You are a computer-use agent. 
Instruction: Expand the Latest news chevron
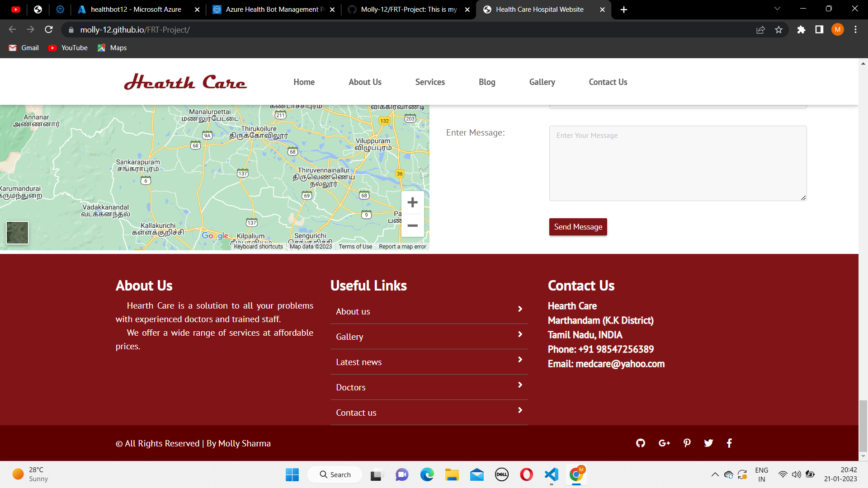[519, 360]
